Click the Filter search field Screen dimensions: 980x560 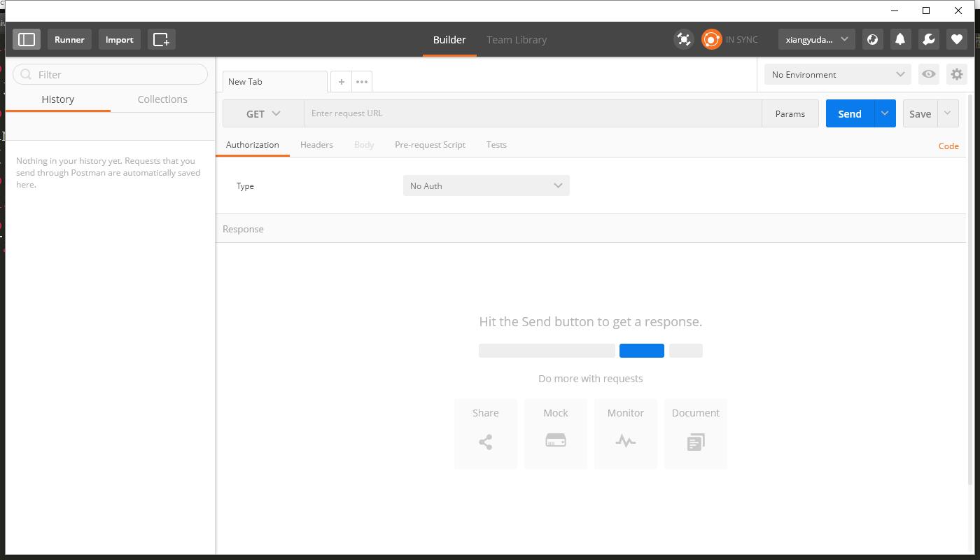[110, 74]
